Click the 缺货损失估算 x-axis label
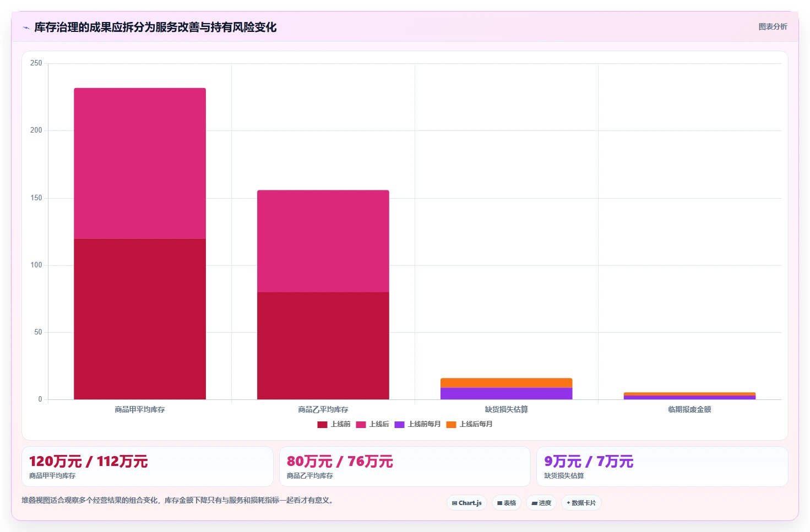 pyautogui.click(x=507, y=409)
